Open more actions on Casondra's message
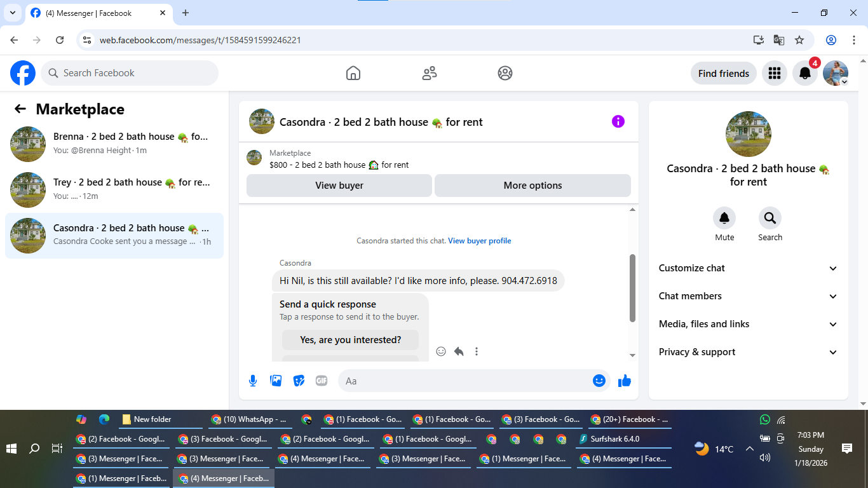868x488 pixels. point(477,351)
